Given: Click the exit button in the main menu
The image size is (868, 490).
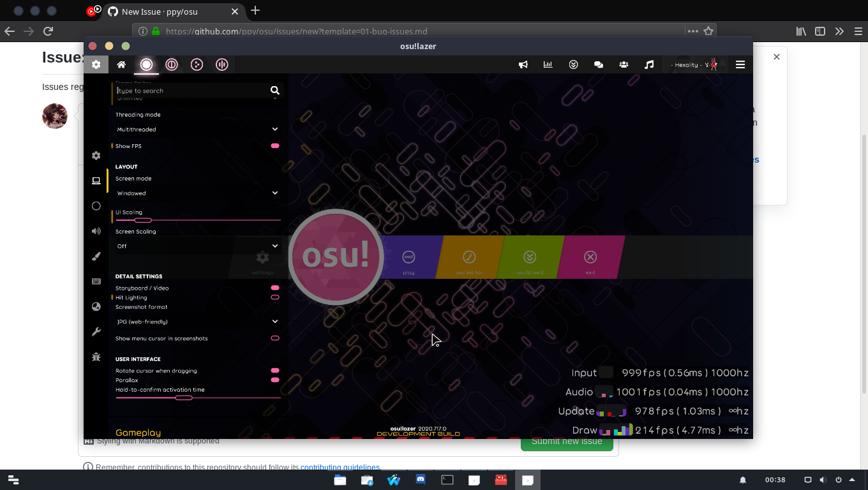Looking at the screenshot, I should click(590, 257).
